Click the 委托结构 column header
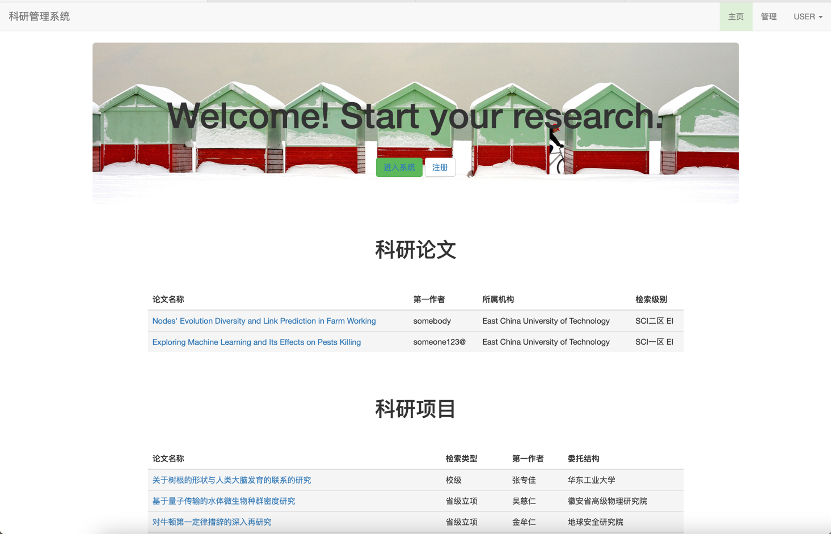Image resolution: width=832 pixels, height=534 pixels. [583, 459]
